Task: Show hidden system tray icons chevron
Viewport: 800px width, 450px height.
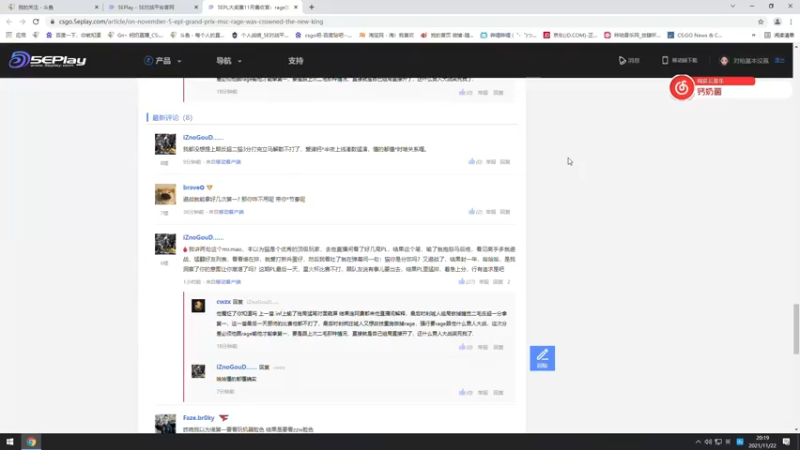Action: (698, 442)
